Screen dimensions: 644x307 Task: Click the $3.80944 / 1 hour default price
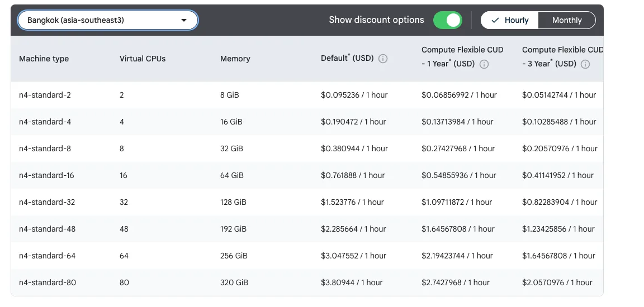point(352,282)
